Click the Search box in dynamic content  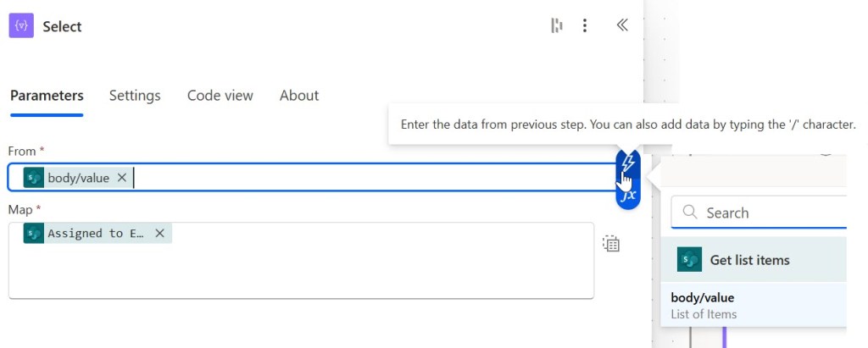[x=771, y=213]
